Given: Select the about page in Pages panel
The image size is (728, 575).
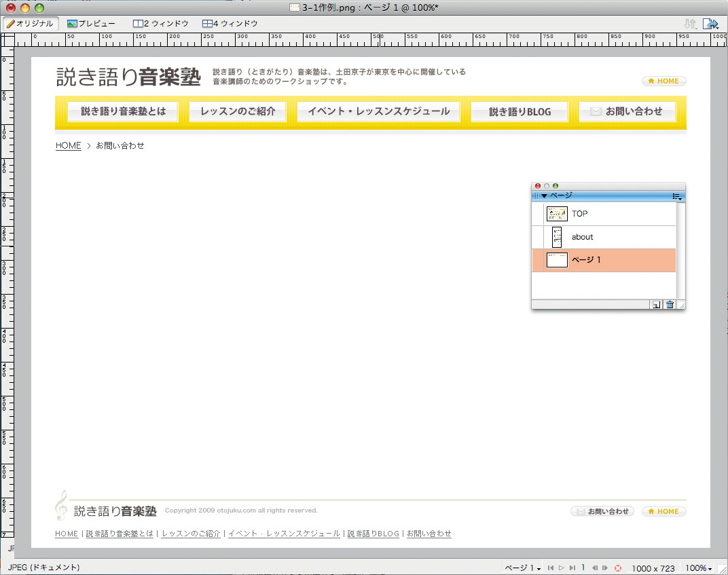Looking at the screenshot, I should [581, 237].
